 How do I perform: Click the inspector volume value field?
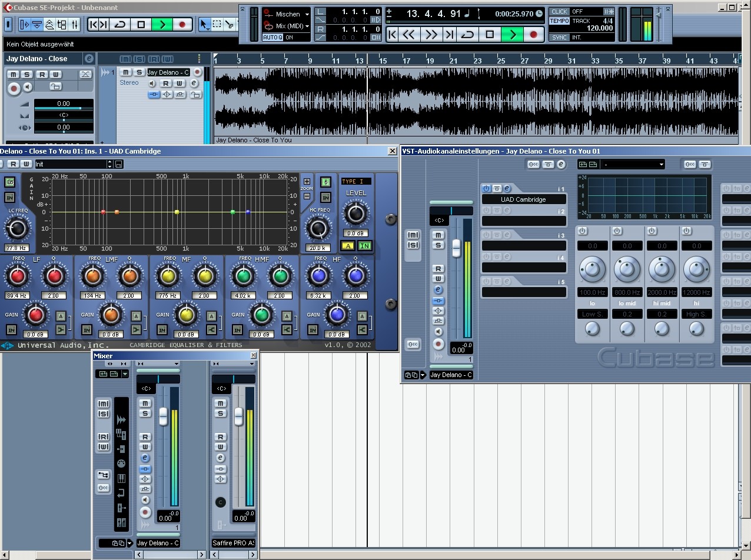point(64,104)
